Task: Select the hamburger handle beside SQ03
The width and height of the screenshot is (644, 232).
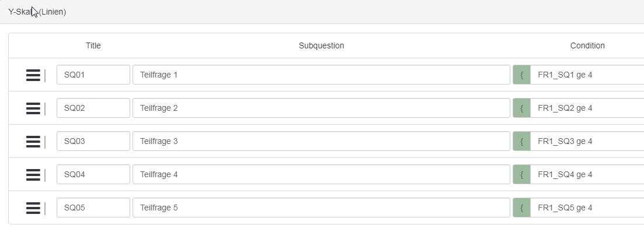Action: pyautogui.click(x=33, y=142)
